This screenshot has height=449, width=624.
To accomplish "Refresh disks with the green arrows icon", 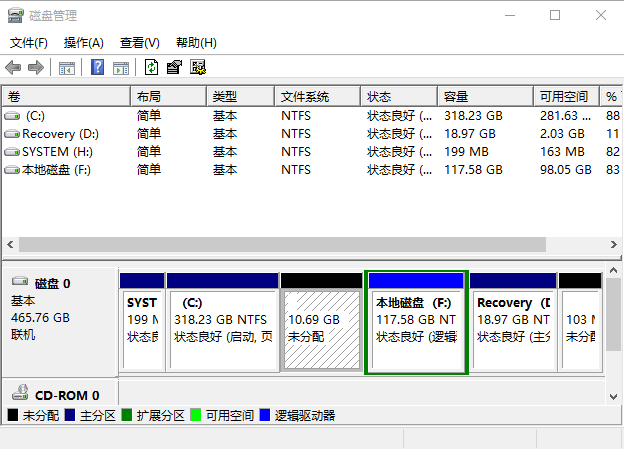I will pyautogui.click(x=151, y=68).
